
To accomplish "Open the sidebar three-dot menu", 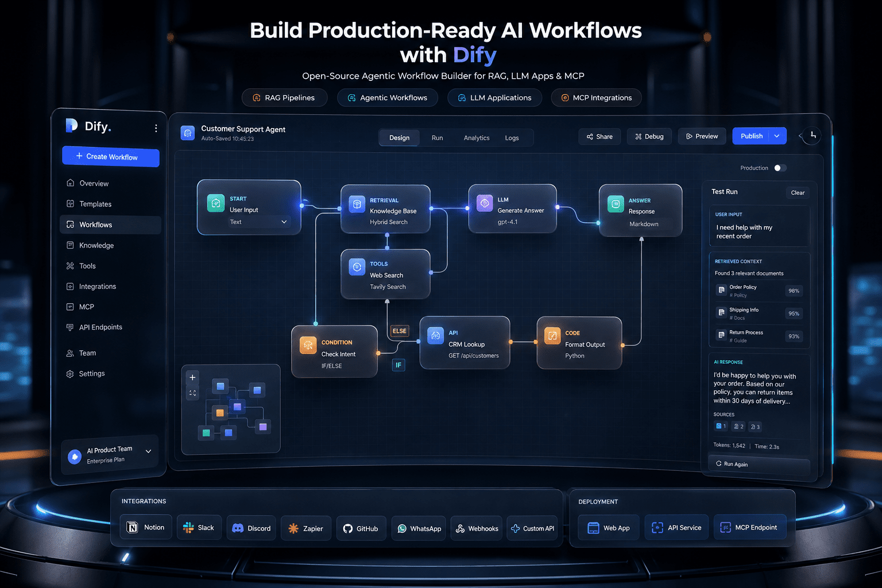I will [x=156, y=128].
